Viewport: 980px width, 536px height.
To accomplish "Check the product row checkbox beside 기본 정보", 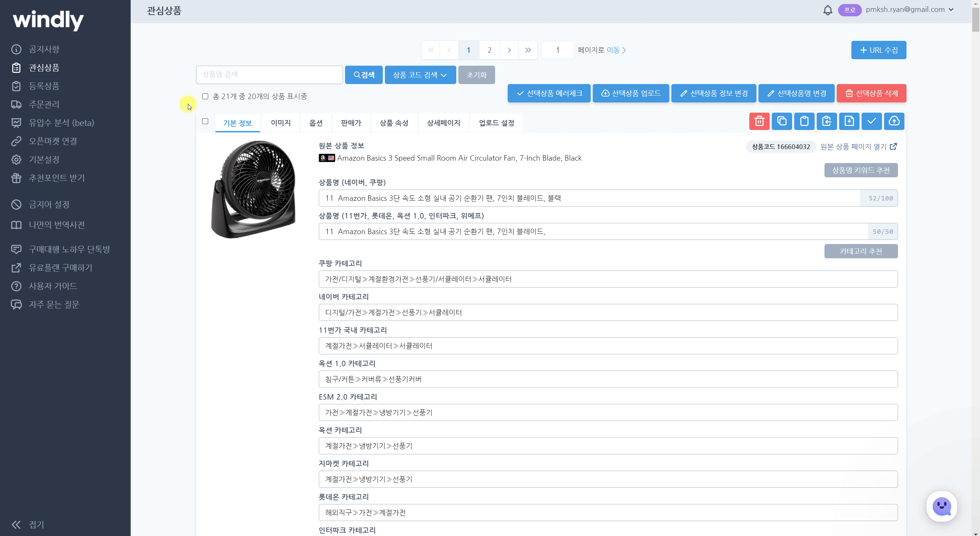I will [x=205, y=121].
